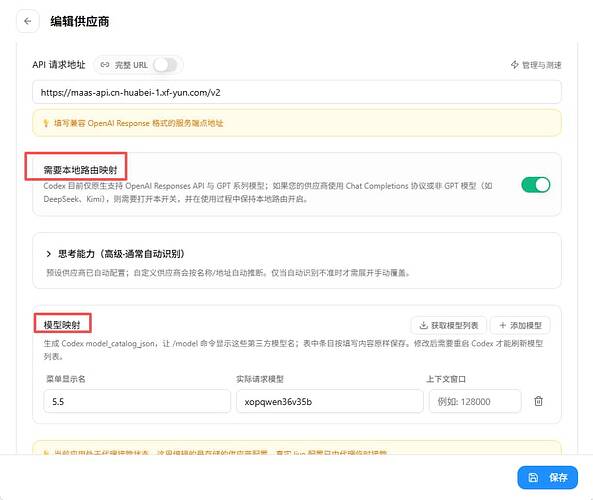Save the supplier with 保存 button

click(x=548, y=478)
